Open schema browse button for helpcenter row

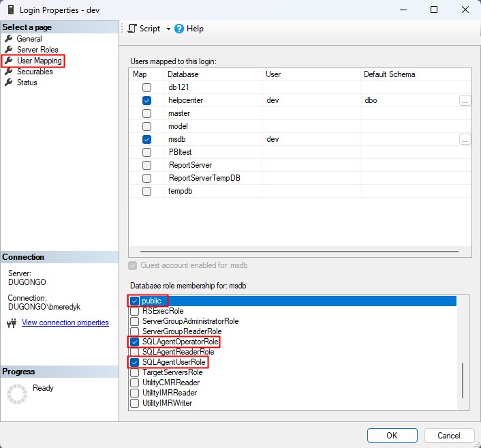point(465,100)
